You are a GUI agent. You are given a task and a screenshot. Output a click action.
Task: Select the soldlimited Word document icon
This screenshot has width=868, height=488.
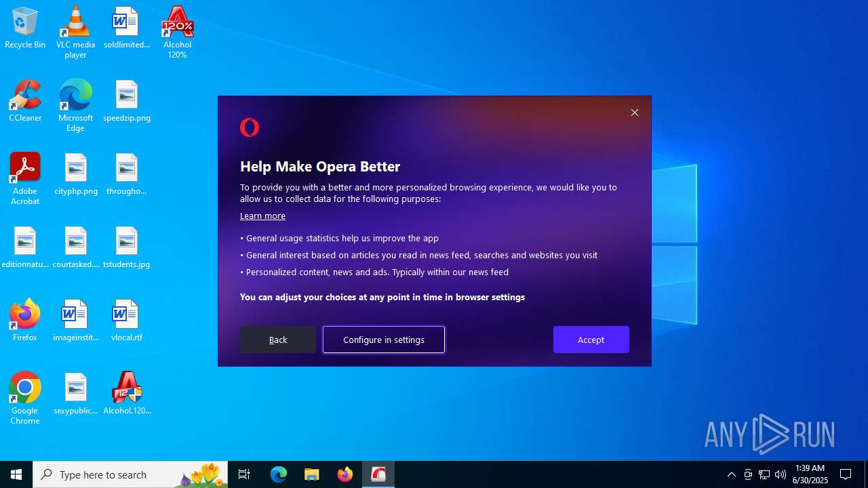point(126,28)
